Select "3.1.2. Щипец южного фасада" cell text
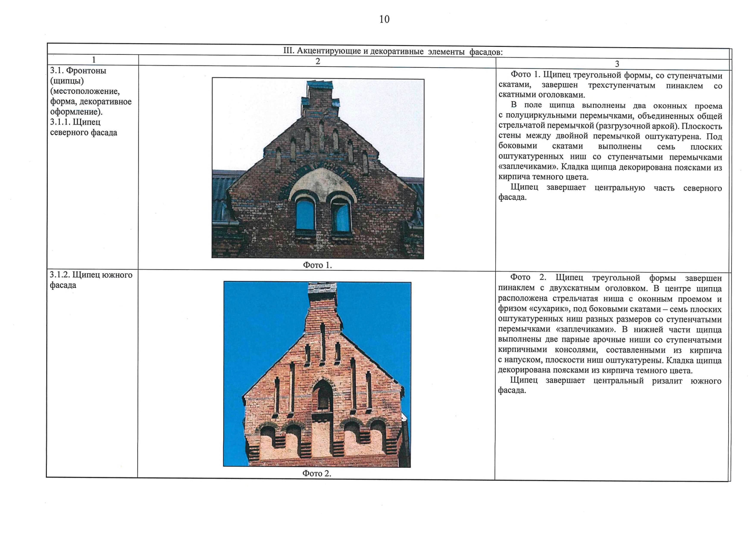This screenshot has width=756, height=535. (x=91, y=280)
